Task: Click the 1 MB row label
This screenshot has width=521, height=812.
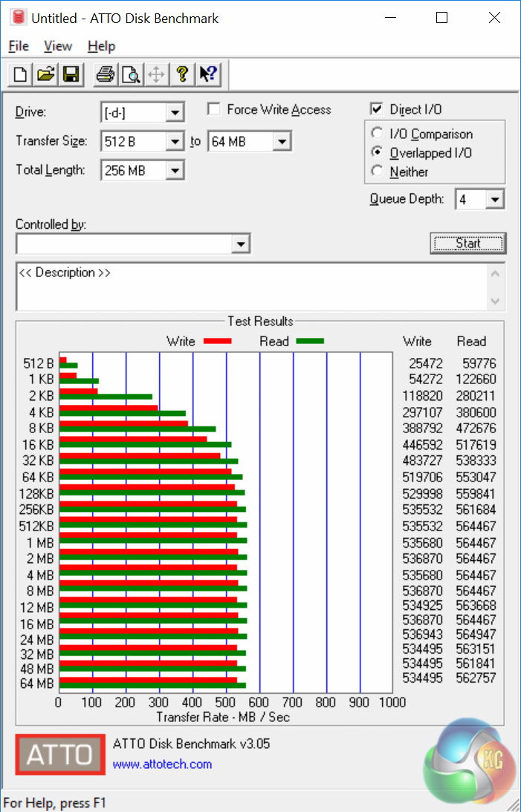Action: [x=40, y=543]
